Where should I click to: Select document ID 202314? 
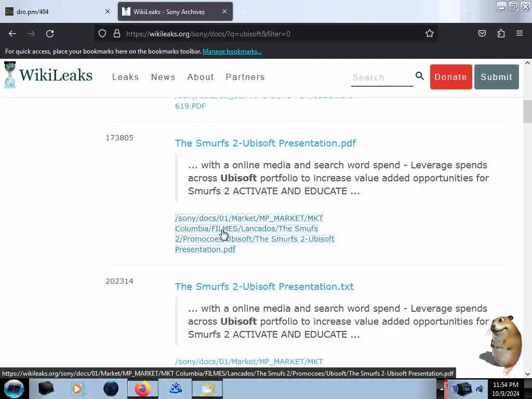tap(119, 281)
